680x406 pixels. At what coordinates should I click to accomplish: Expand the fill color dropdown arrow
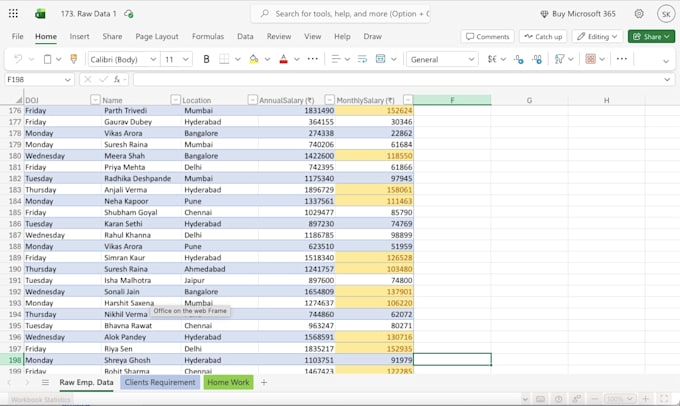coord(267,59)
